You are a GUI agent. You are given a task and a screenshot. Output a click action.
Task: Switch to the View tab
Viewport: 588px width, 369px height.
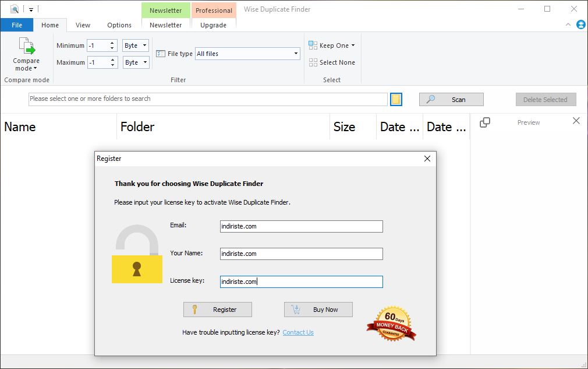tap(83, 25)
